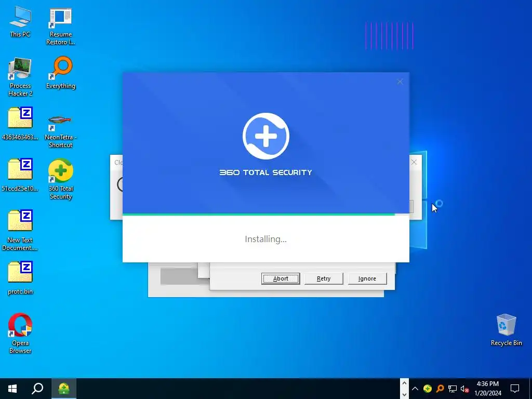Open network status tray icon
The width and height of the screenshot is (532, 399).
coord(453,389)
